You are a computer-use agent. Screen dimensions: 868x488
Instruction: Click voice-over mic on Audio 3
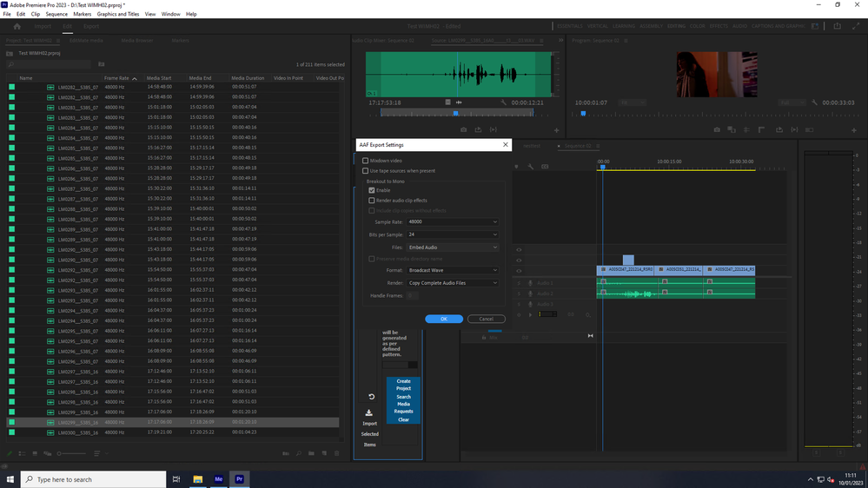pyautogui.click(x=530, y=304)
